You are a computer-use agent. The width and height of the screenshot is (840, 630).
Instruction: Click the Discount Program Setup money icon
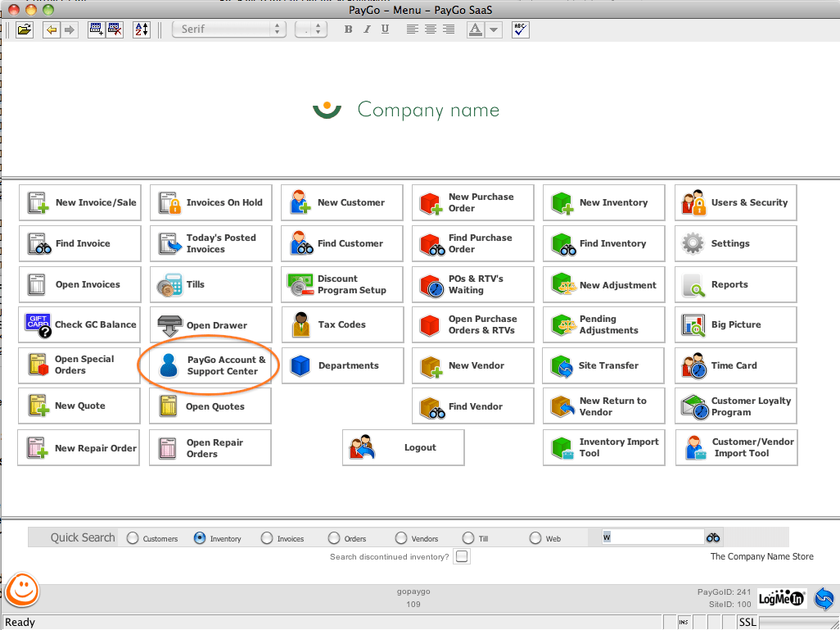[300, 285]
